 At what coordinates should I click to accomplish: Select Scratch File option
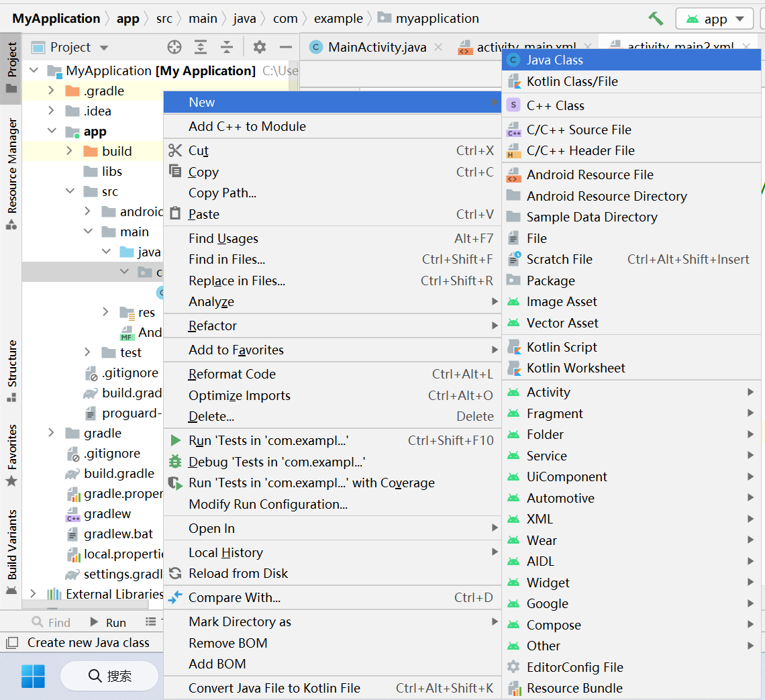click(631, 260)
